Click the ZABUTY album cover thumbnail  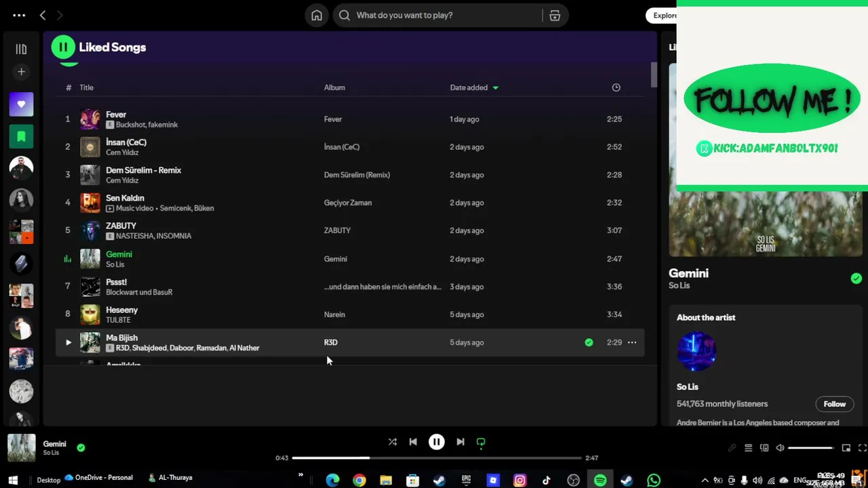(90, 230)
